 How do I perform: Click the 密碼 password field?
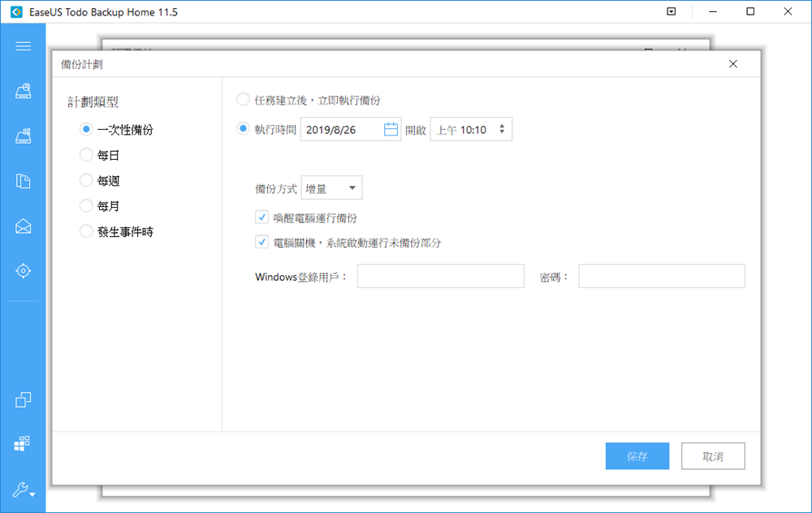[662, 277]
